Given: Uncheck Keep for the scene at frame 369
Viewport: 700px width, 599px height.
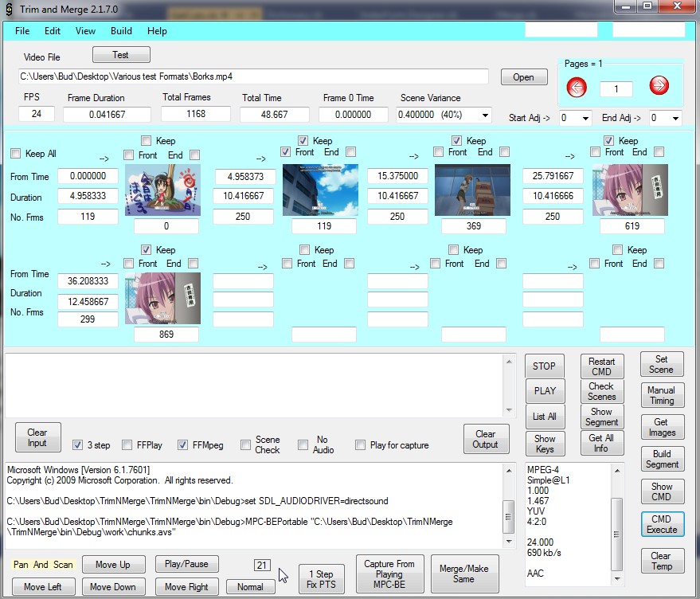Looking at the screenshot, I should pos(456,141).
